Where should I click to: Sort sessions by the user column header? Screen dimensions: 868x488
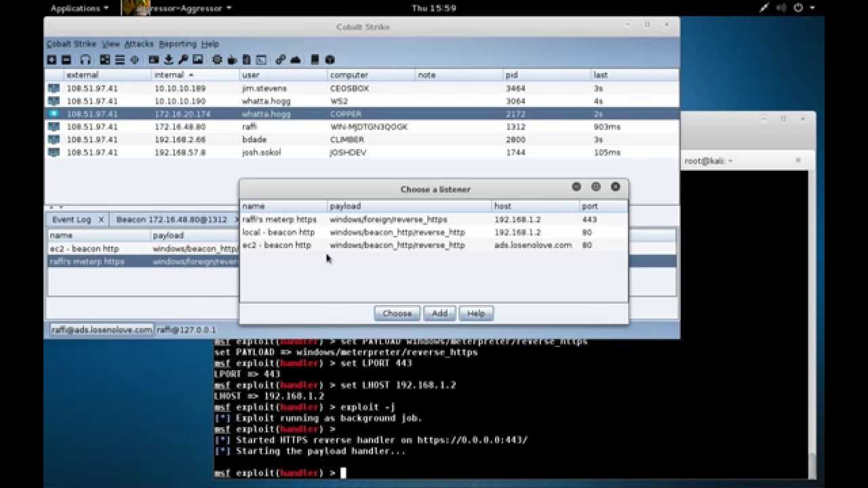(x=283, y=75)
